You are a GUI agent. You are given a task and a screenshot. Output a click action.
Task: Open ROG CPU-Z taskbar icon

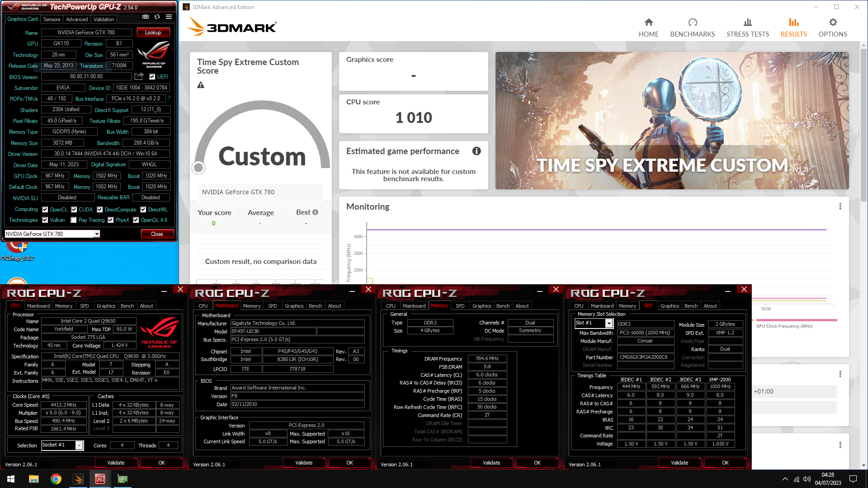pyautogui.click(x=100, y=479)
